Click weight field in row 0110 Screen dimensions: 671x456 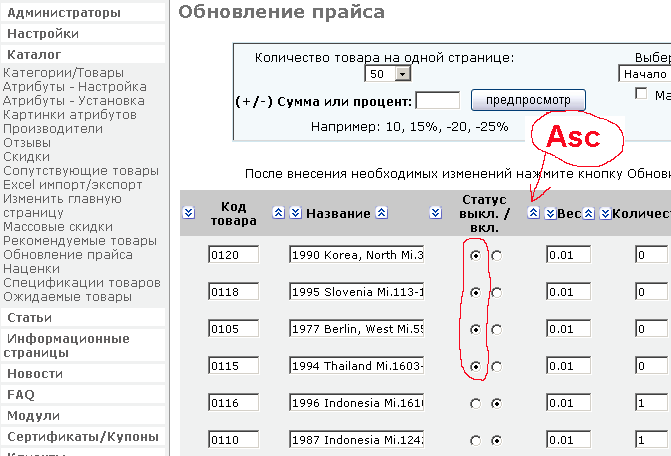click(568, 440)
